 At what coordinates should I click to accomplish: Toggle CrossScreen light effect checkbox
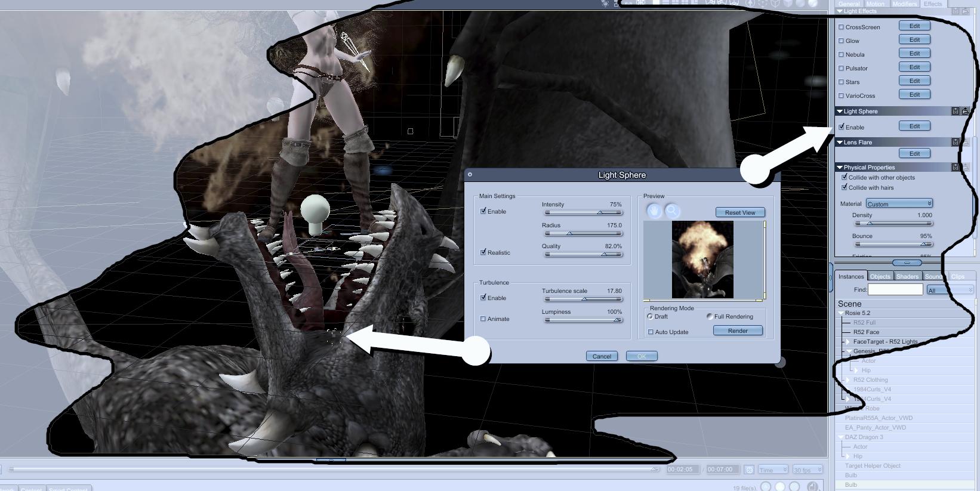(x=842, y=27)
